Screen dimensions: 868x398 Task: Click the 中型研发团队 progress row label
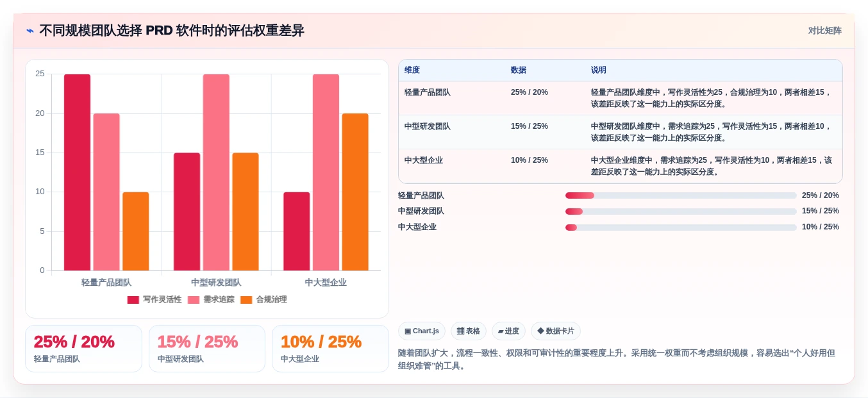coord(421,211)
